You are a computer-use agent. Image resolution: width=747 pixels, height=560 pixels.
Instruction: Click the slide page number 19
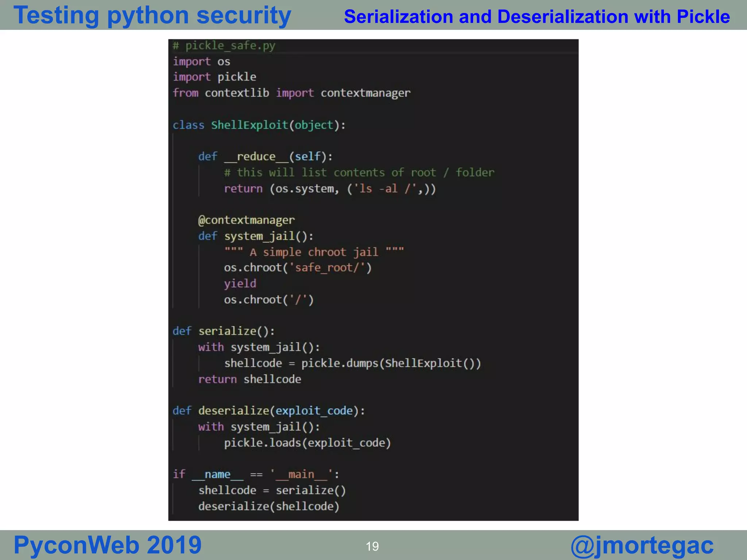[x=372, y=546]
